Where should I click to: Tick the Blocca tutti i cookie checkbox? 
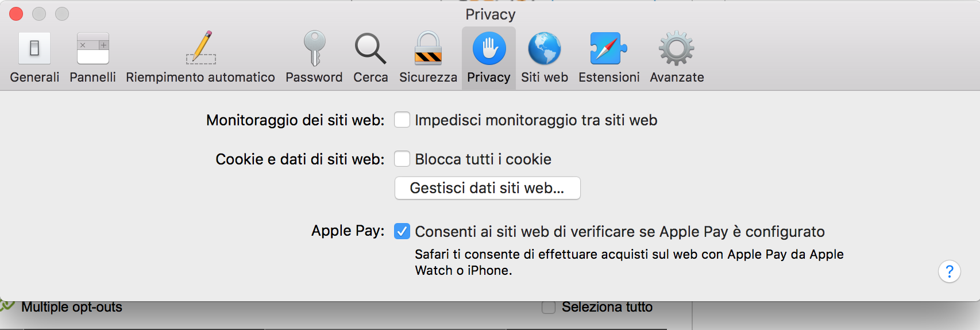coord(402,159)
